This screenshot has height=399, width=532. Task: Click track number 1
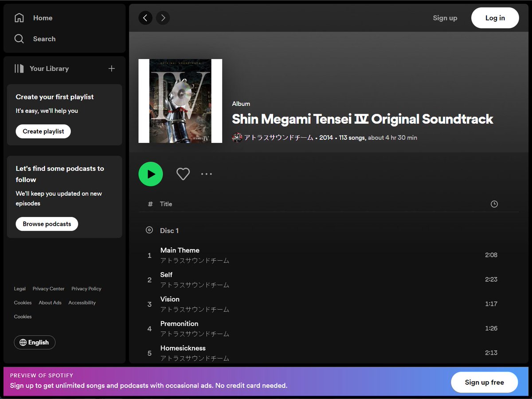(x=149, y=255)
